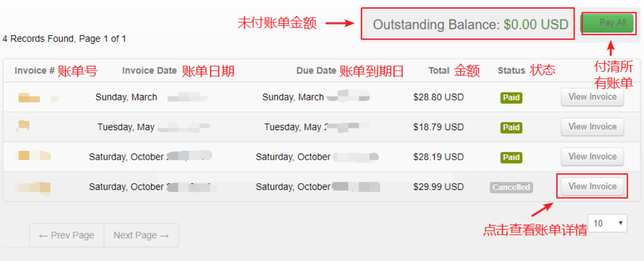Sort by the Due Date column header
Image resolution: width=644 pixels, height=261 pixels.
pos(316,71)
